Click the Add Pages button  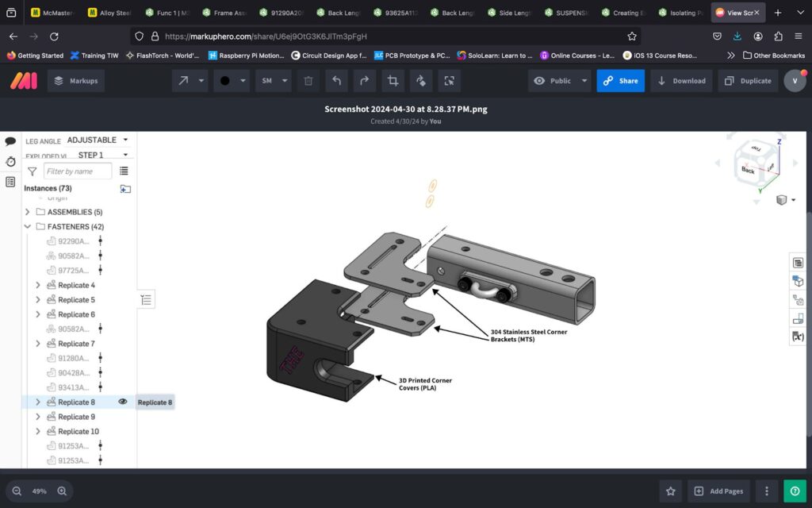coord(718,491)
